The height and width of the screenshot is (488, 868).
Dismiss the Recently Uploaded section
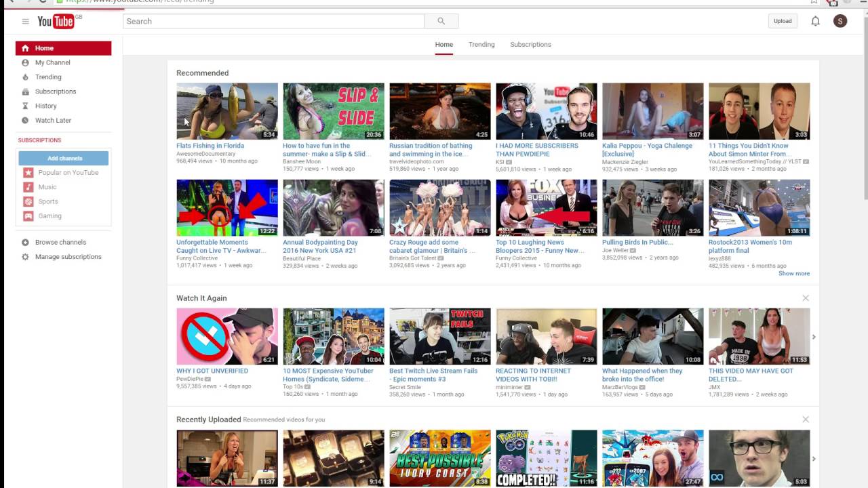tap(806, 420)
